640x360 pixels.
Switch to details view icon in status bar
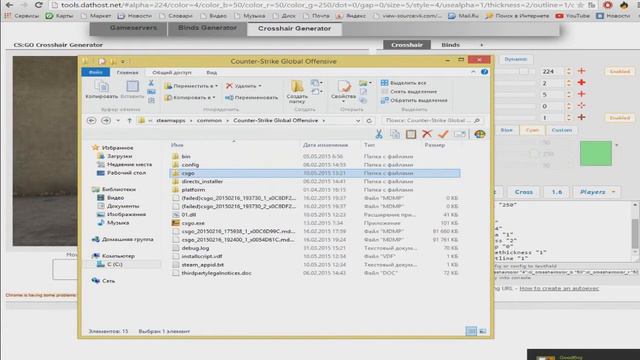point(471,331)
